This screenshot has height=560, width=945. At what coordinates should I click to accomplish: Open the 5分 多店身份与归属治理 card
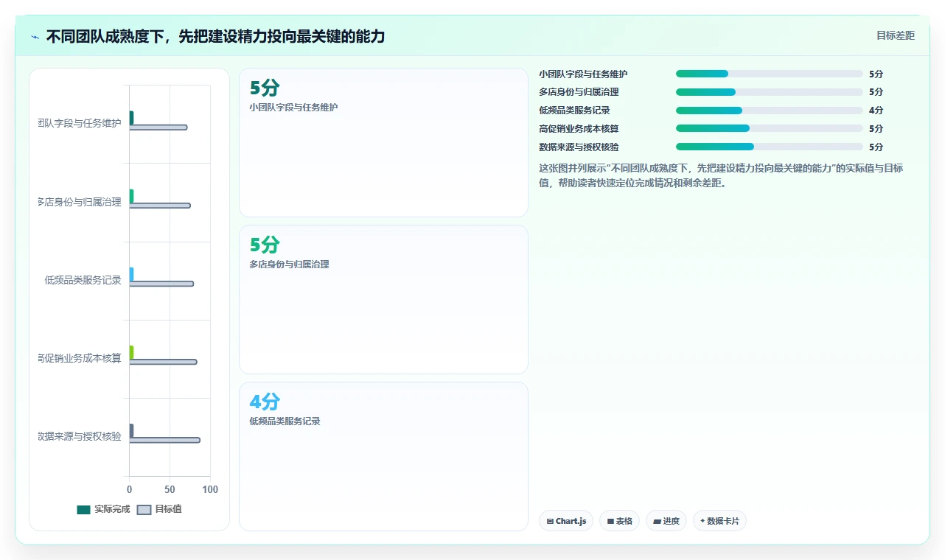coord(383,300)
